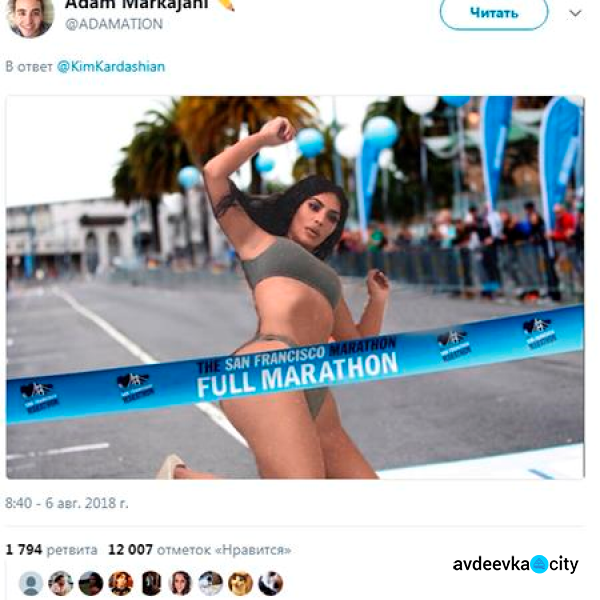Open the seventh gray-brown liker avatar
This screenshot has height=600, width=600.
click(210, 583)
